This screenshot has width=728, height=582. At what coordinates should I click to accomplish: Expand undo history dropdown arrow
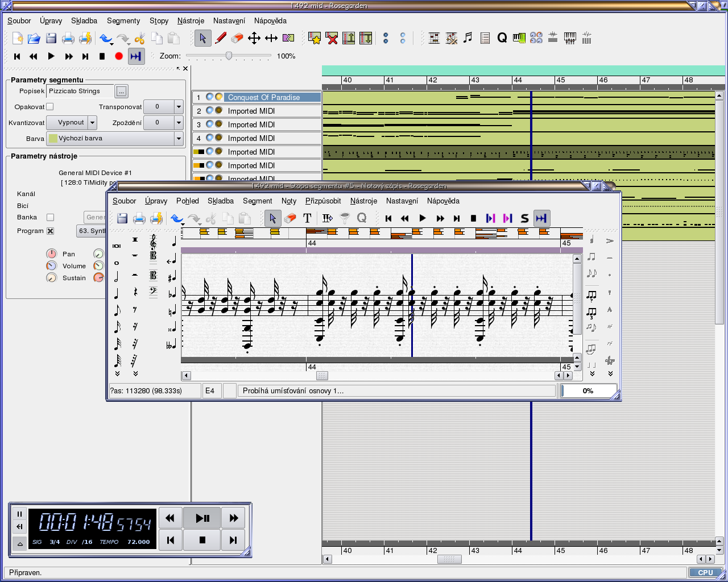(112, 44)
